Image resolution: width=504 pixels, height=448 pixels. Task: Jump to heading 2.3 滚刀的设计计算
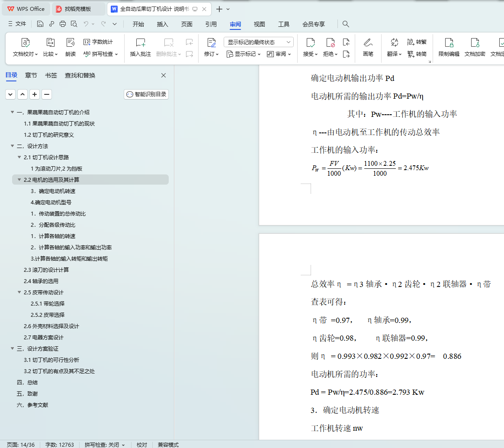click(46, 270)
